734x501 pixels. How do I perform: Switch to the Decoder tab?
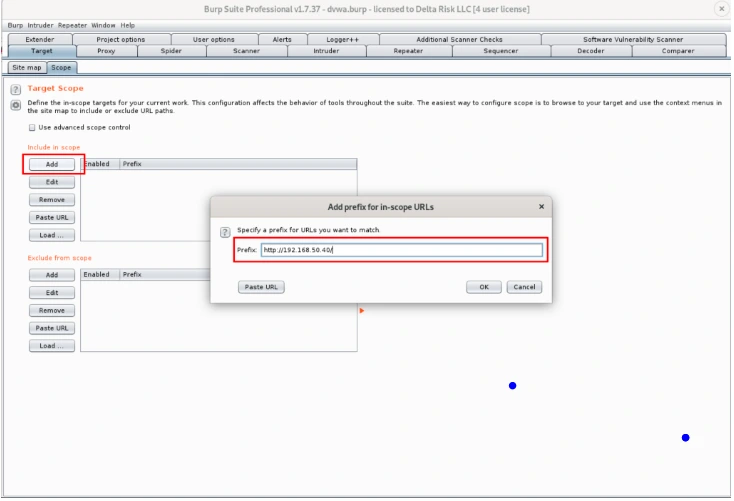[x=591, y=51]
